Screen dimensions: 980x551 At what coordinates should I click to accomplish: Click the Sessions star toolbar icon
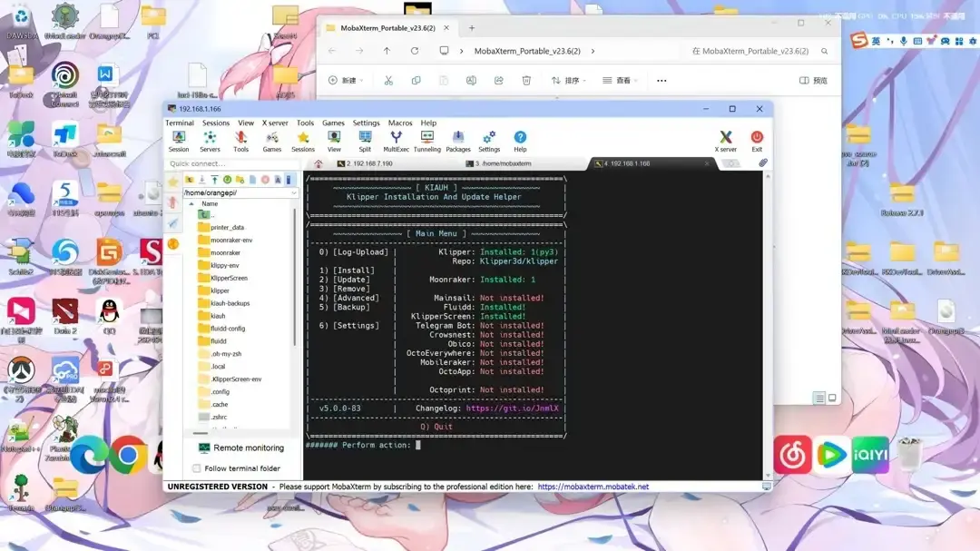(x=303, y=142)
